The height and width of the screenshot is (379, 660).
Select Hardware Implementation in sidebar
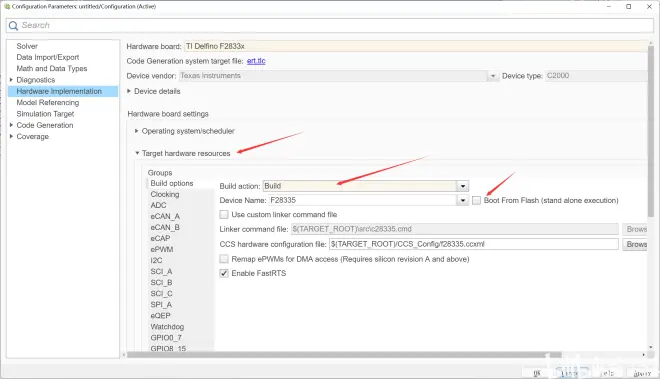tap(63, 91)
